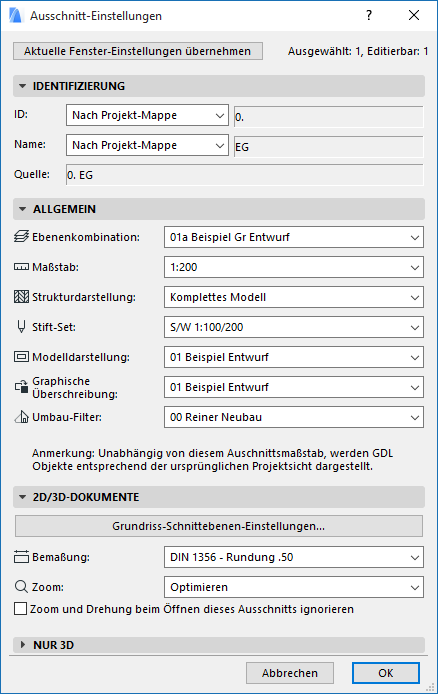Image resolution: width=438 pixels, height=694 pixels.
Task: Open the Zoom Optimieren dropdown
Action: [294, 587]
